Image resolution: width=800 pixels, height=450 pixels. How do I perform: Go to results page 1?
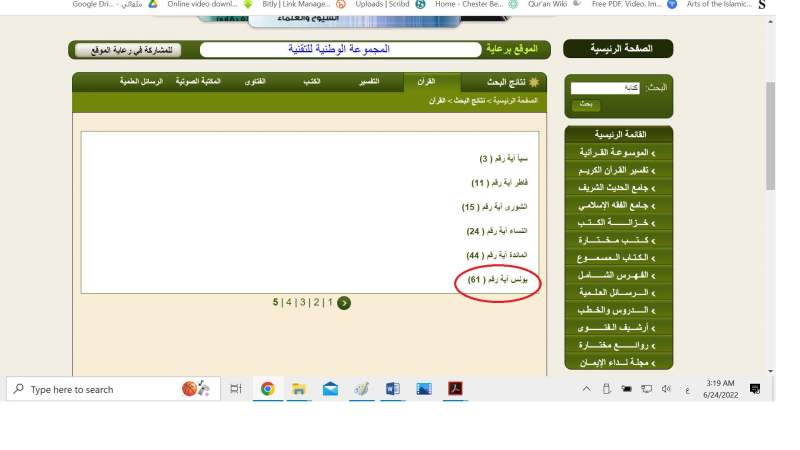click(x=330, y=303)
